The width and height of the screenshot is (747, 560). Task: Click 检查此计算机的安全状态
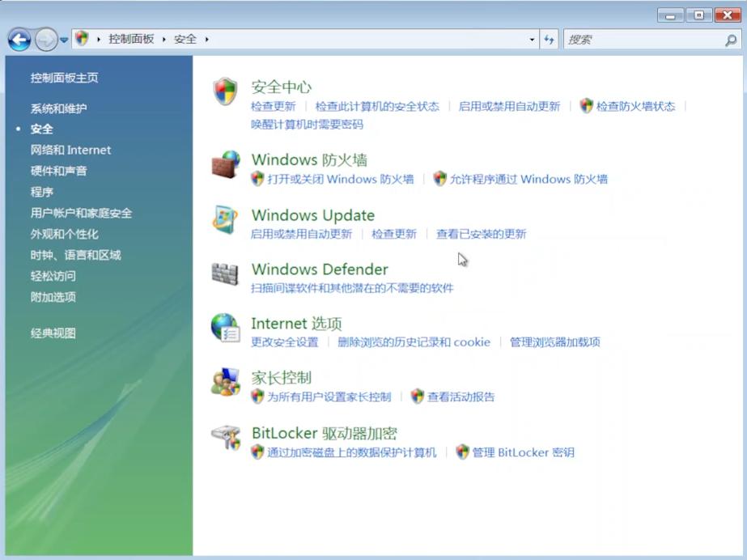click(377, 106)
